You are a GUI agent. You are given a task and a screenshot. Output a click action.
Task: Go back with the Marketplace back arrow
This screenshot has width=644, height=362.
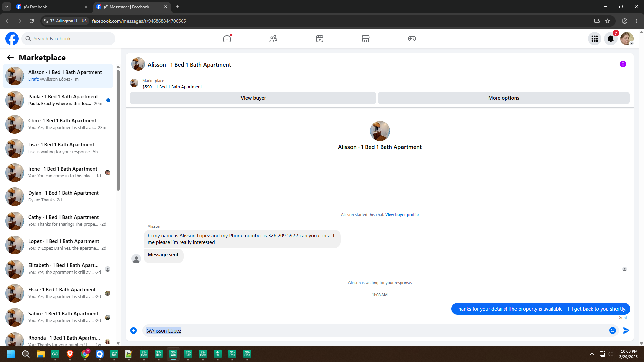[10, 58]
